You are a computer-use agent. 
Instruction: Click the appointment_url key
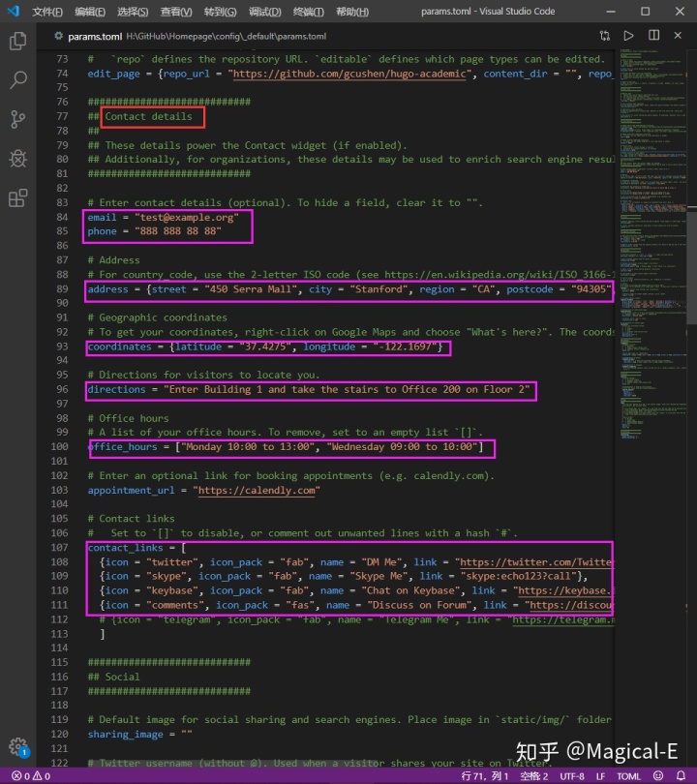point(131,491)
